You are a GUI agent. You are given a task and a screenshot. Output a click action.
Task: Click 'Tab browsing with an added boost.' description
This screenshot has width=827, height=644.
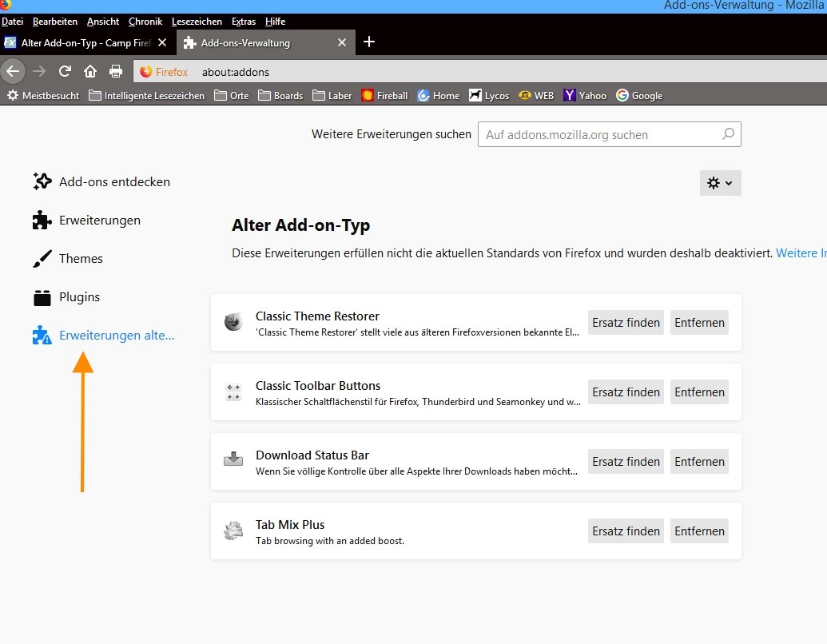(330, 541)
